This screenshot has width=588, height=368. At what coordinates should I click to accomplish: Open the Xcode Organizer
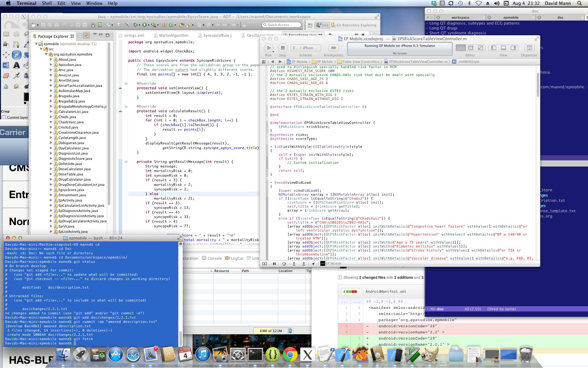tap(529, 48)
